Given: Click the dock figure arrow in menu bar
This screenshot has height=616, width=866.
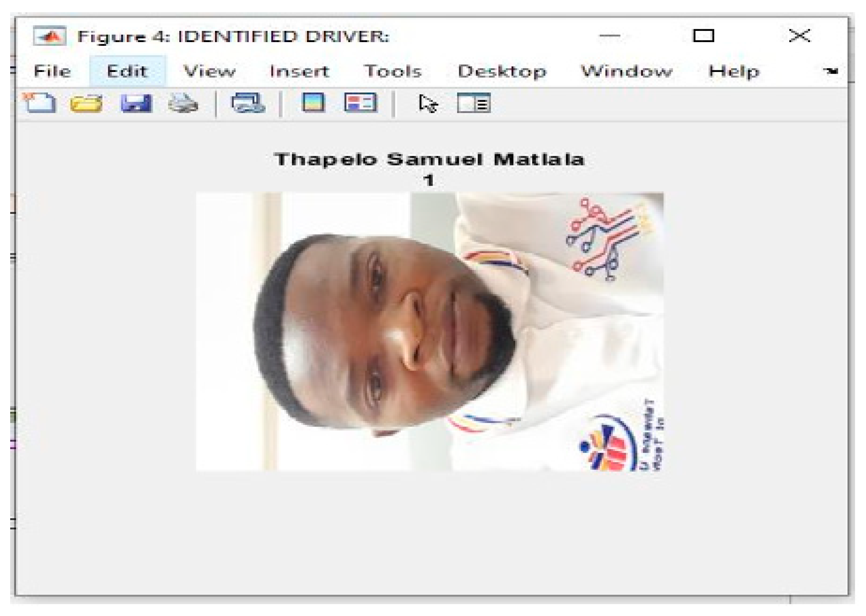Looking at the screenshot, I should click(x=831, y=71).
